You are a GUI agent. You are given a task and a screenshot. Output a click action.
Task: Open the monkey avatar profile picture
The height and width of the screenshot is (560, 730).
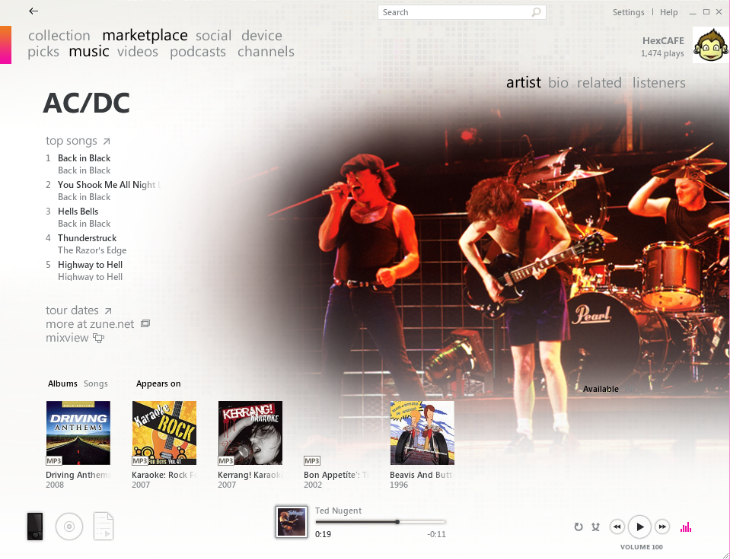click(x=710, y=45)
